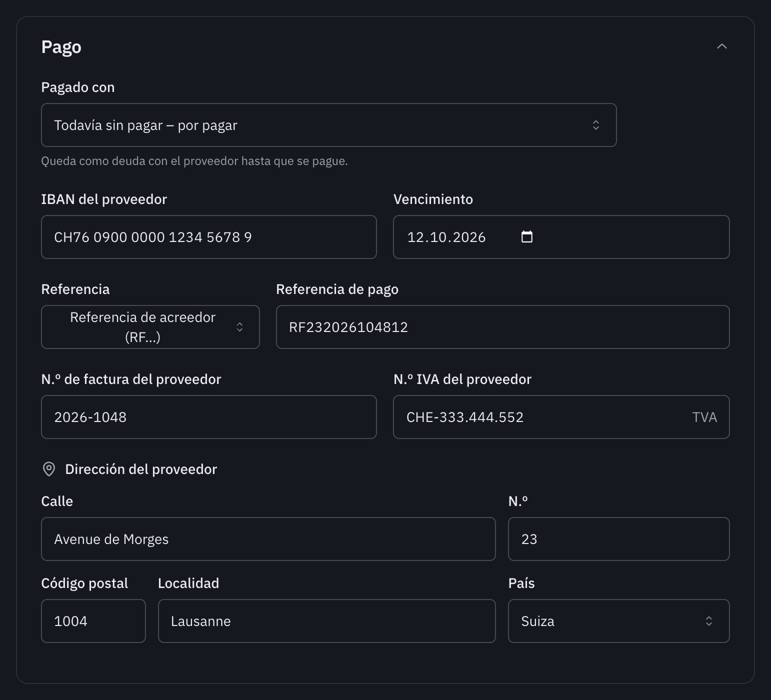Screen dimensions: 771x700
Task: Click the 'Dirección del proveedor' heading
Action: [141, 469]
